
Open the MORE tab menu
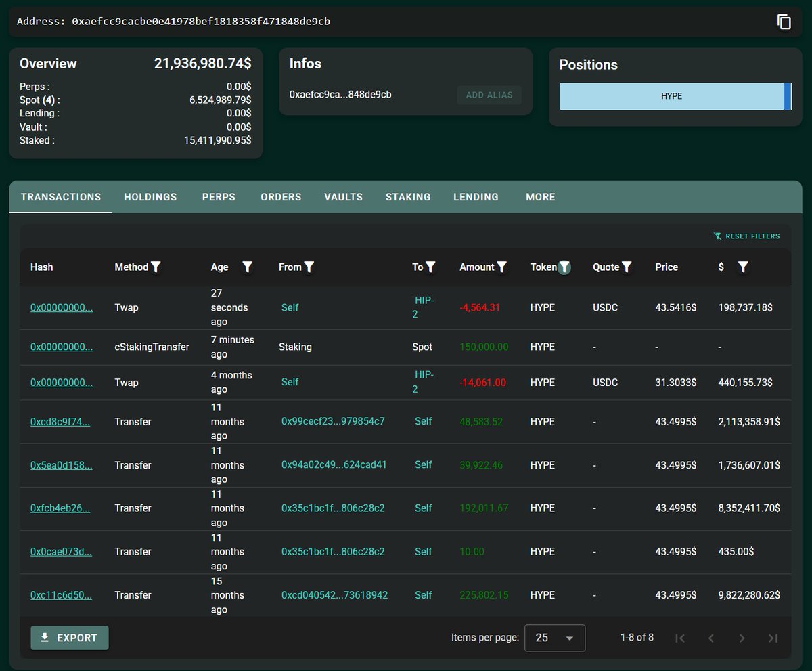[540, 197]
